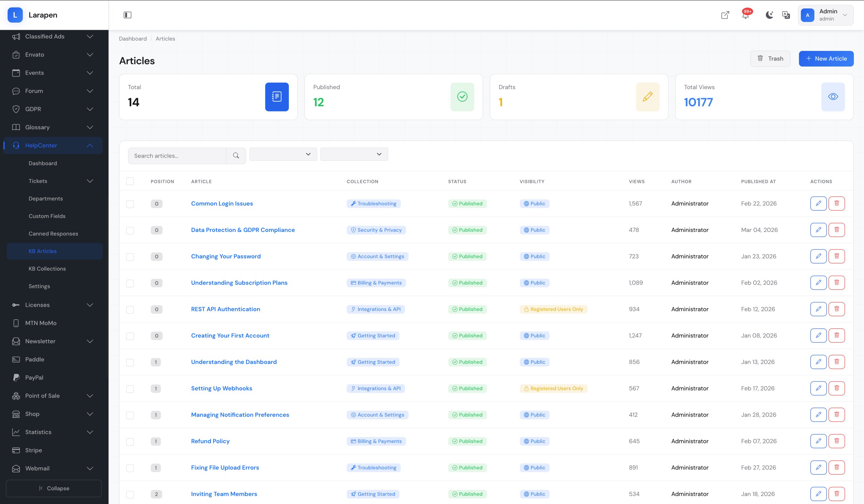Go to Canned Responses menu item
Screen dimensions: 864x504
tap(53, 234)
